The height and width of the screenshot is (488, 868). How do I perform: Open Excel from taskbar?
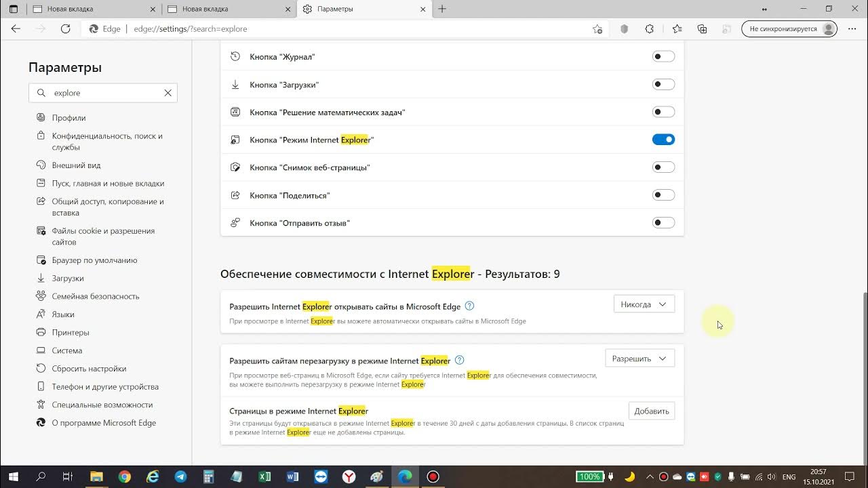[x=265, y=476]
